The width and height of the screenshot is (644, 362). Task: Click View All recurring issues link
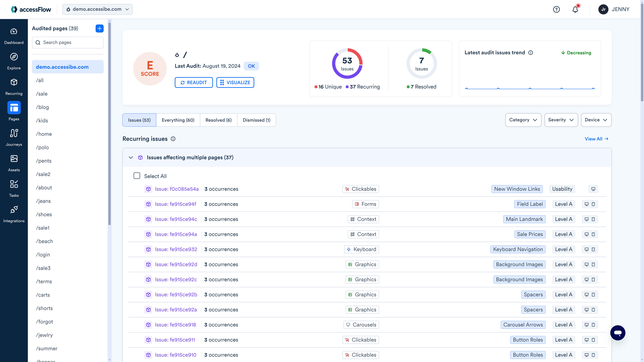pos(597,139)
